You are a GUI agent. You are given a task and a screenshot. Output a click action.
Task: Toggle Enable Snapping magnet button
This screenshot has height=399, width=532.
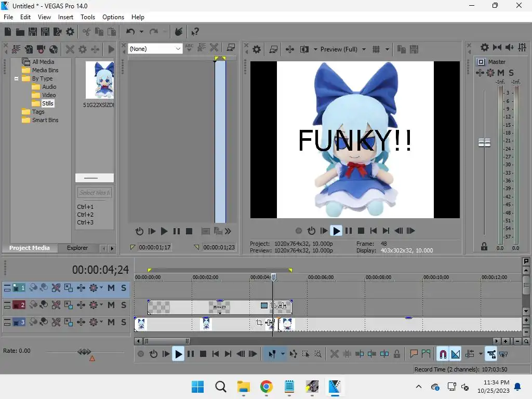pyautogui.click(x=443, y=354)
